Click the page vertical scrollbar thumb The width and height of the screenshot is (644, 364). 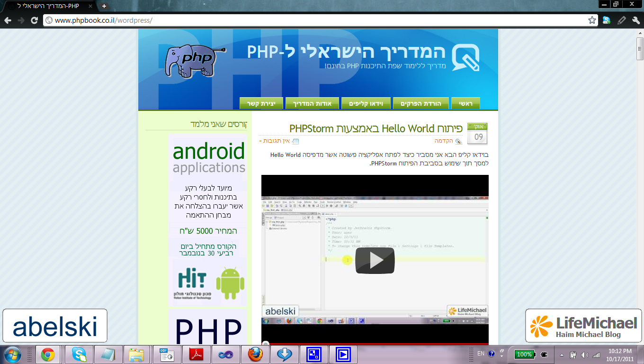pyautogui.click(x=640, y=48)
